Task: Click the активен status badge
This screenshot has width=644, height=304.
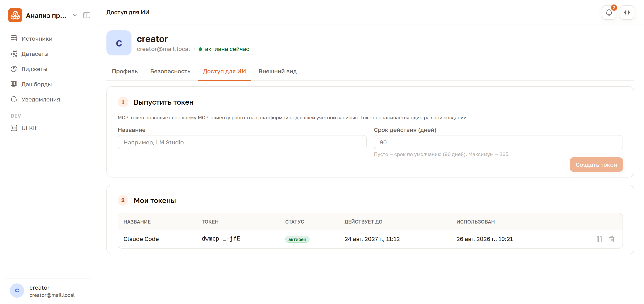Action: [297, 239]
